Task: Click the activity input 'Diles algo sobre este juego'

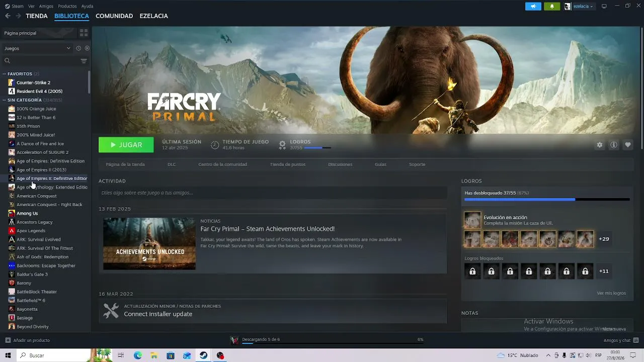Action: (273, 193)
